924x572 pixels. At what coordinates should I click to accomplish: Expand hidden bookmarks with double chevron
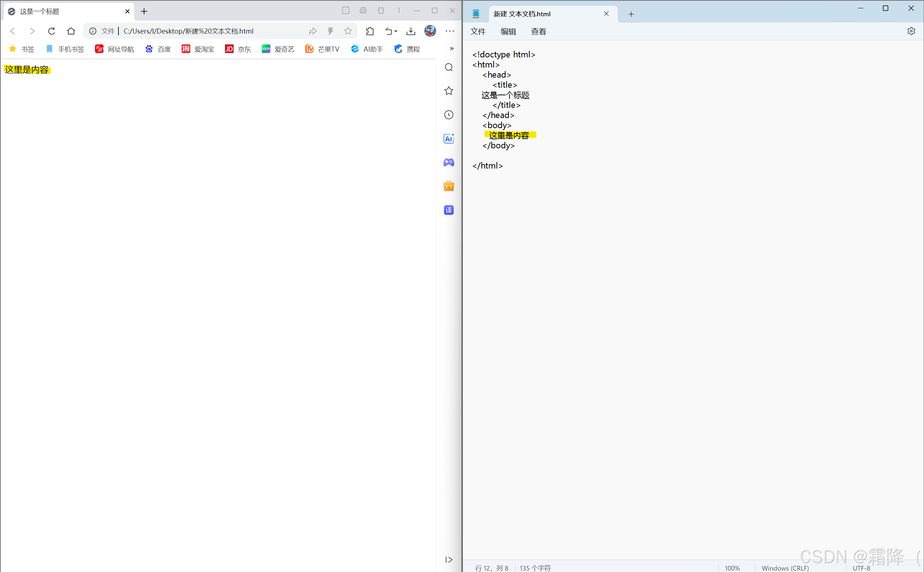pos(452,49)
